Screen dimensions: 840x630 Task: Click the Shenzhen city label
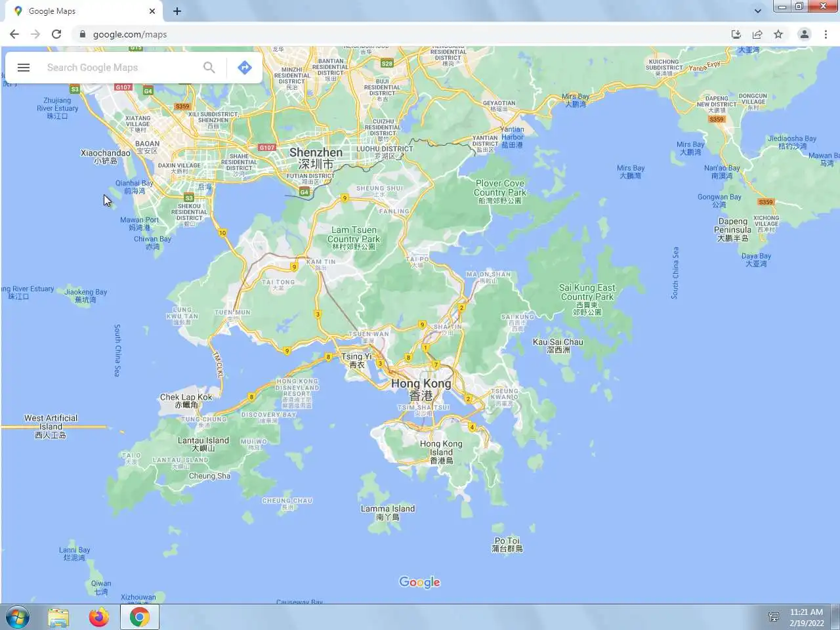(316, 157)
